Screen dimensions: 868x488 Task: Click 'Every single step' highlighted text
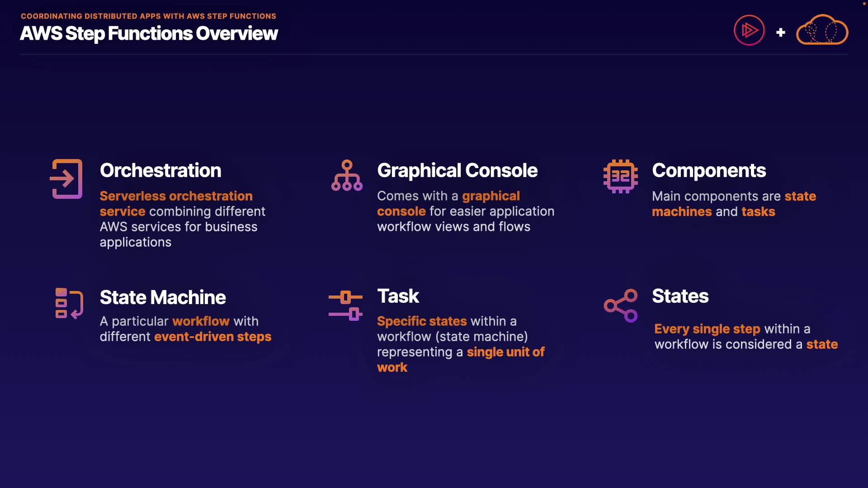[707, 329]
